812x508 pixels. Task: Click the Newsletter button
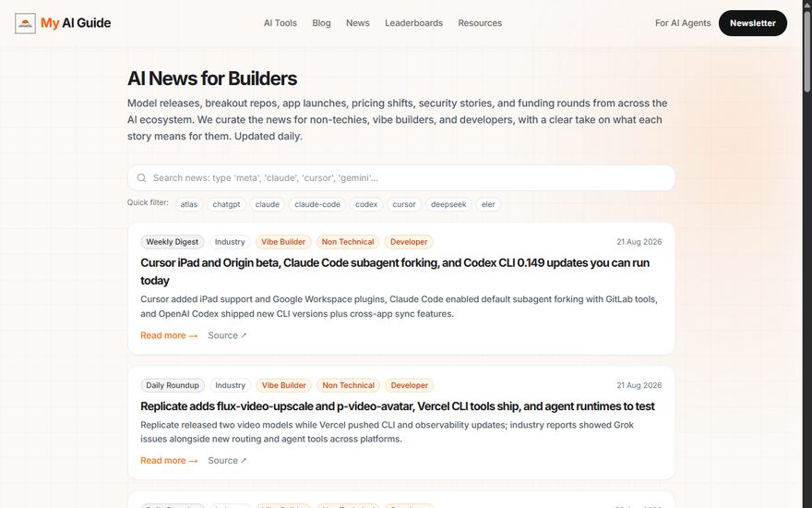click(x=753, y=23)
